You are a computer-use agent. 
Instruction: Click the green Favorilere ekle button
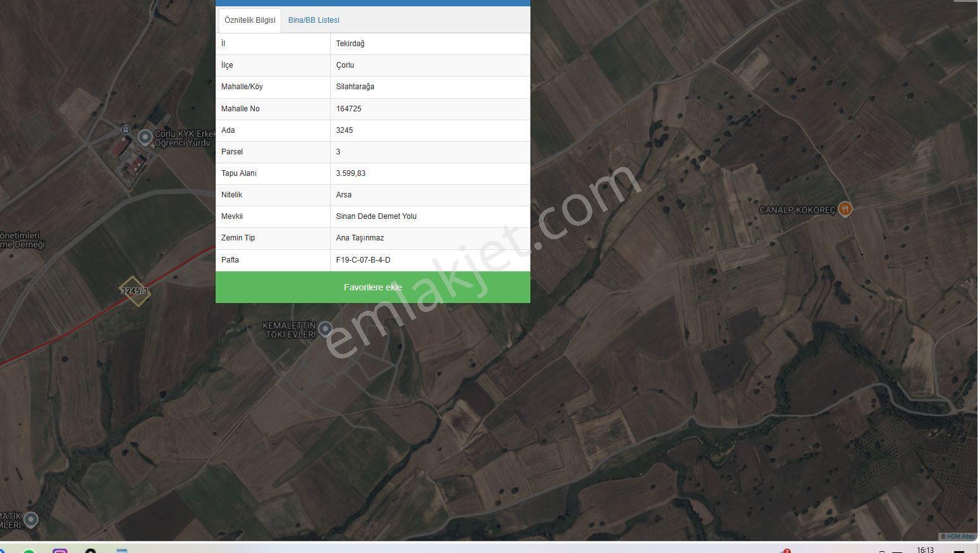pos(373,287)
